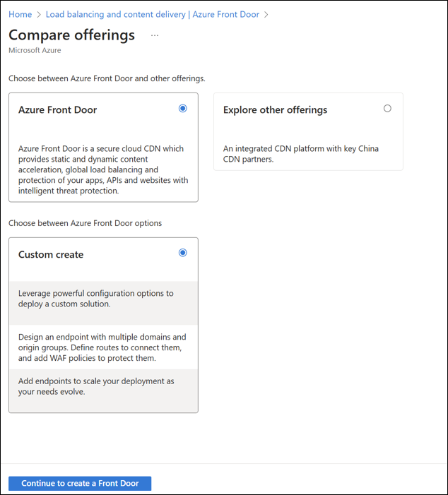Click the Add endpoints to scale row
This screenshot has height=495, width=448.
tap(103, 386)
